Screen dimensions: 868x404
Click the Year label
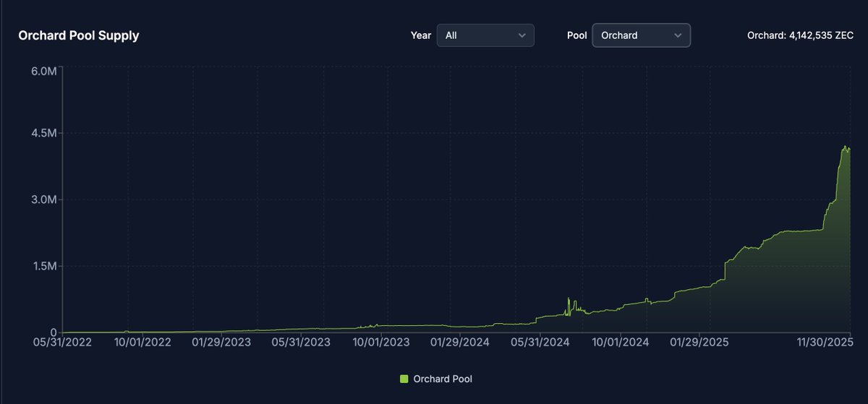point(421,35)
